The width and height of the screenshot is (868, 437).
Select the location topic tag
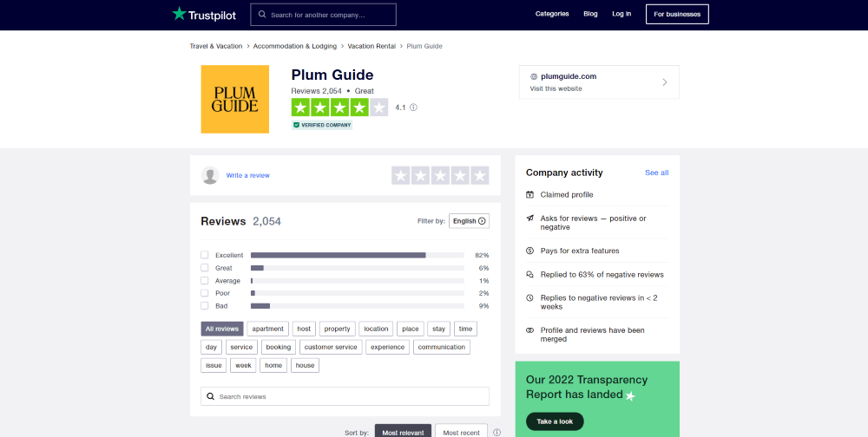pos(376,329)
